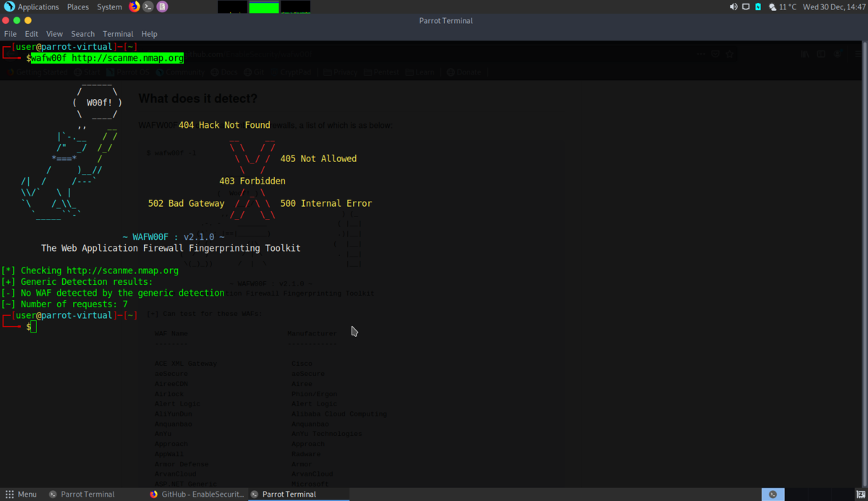Click the '404 Hack Not Found' text
Screen dimensions: 868x501
point(224,125)
